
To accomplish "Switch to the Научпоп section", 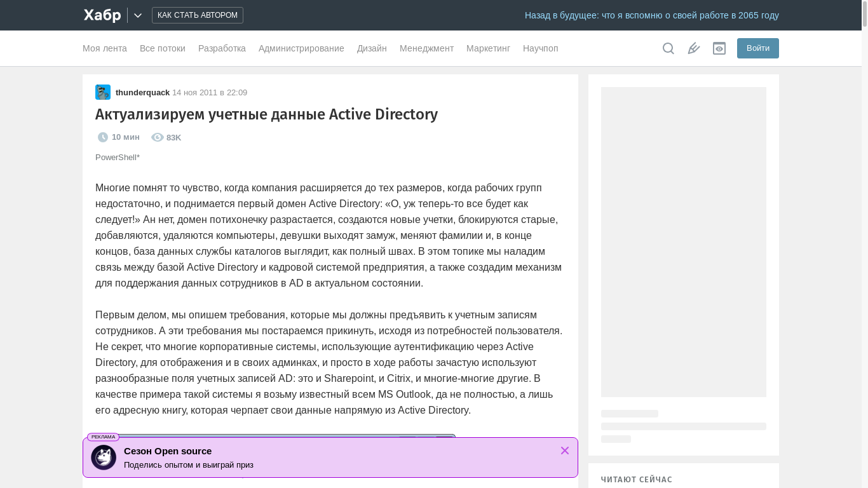I will click(x=541, y=48).
